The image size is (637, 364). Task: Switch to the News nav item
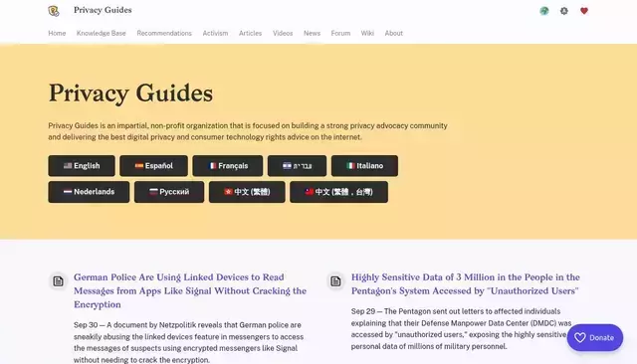(312, 33)
